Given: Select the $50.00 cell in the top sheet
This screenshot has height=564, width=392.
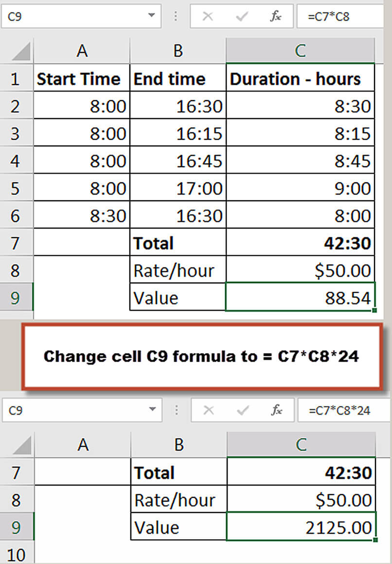Looking at the screenshot, I should [300, 270].
